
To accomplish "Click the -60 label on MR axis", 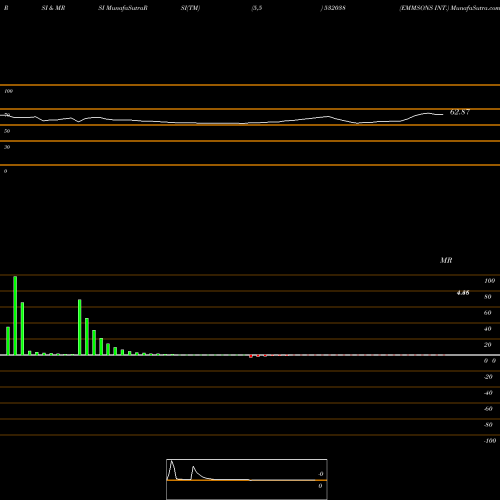I will pos(488,409).
